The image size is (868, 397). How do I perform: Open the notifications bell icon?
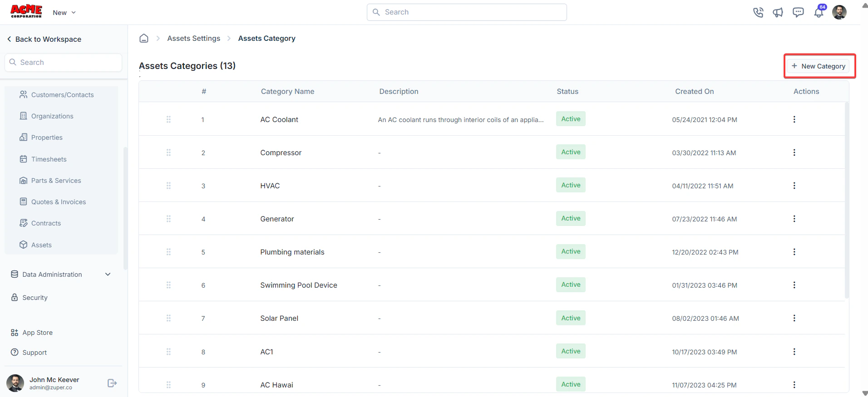point(819,12)
